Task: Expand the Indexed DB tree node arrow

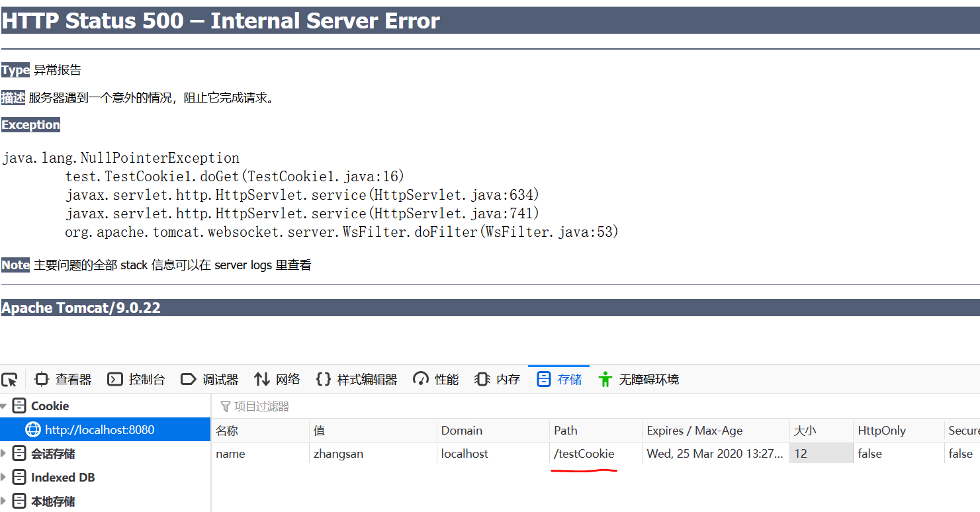Action: pyautogui.click(x=4, y=478)
